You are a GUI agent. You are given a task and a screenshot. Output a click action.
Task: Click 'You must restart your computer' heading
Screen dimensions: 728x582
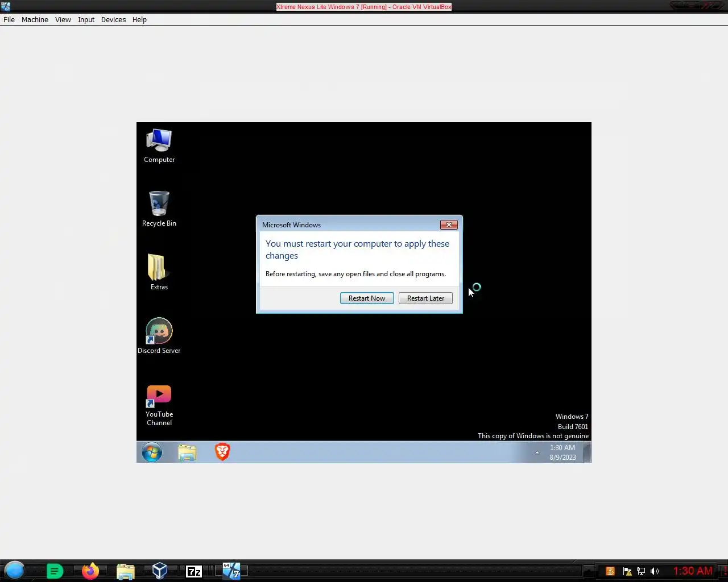click(x=357, y=250)
